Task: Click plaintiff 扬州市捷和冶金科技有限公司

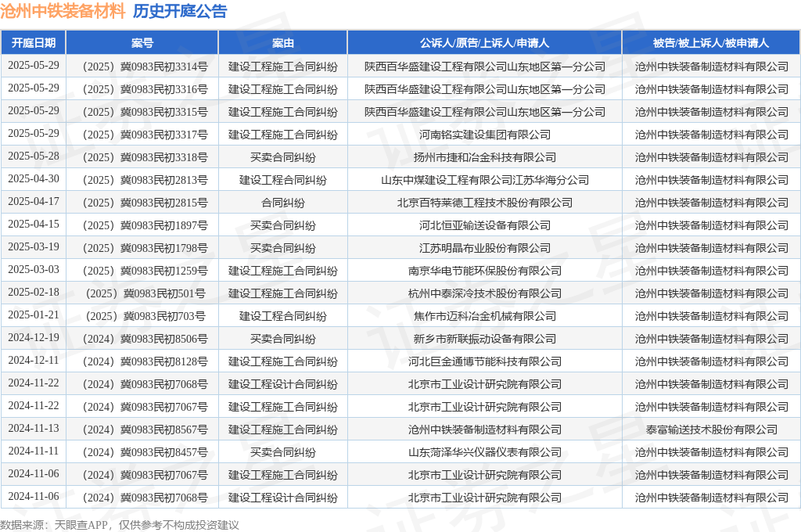Action: pyautogui.click(x=485, y=157)
